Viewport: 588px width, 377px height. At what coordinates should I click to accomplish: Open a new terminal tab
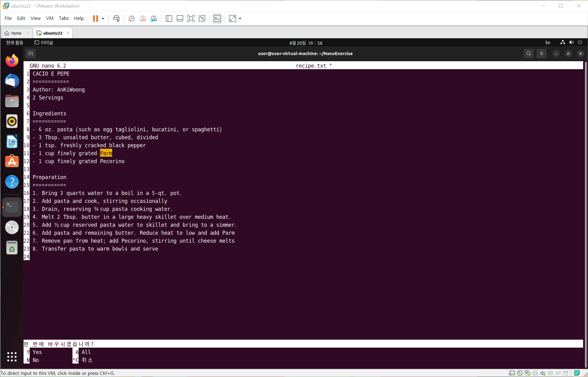31,54
